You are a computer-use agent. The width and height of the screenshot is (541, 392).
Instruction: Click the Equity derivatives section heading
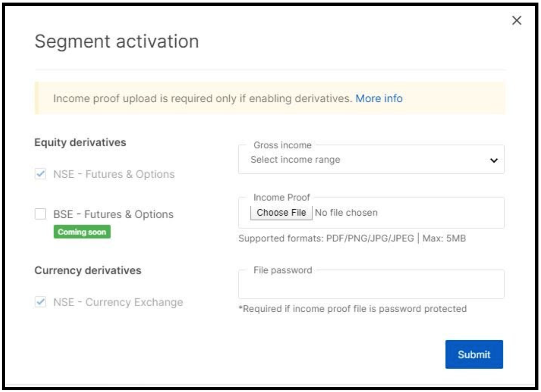click(80, 143)
